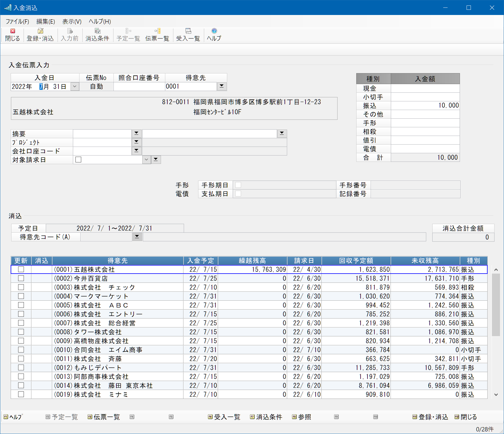Open the プロジェクト dropdown list
This screenshot has height=434, width=504.
coord(137,142)
